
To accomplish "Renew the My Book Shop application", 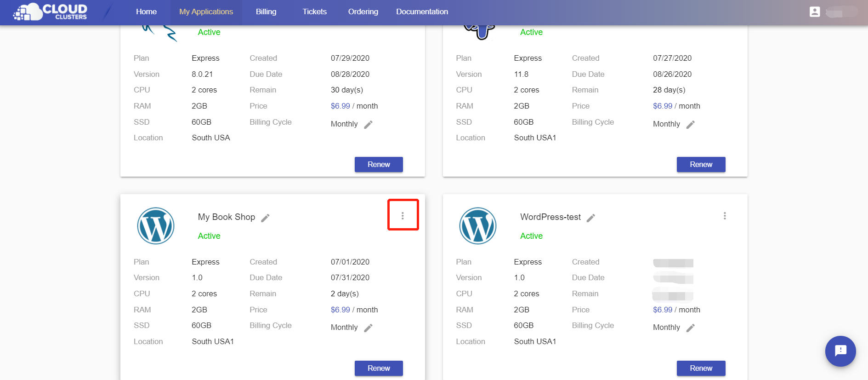I will tap(379, 368).
